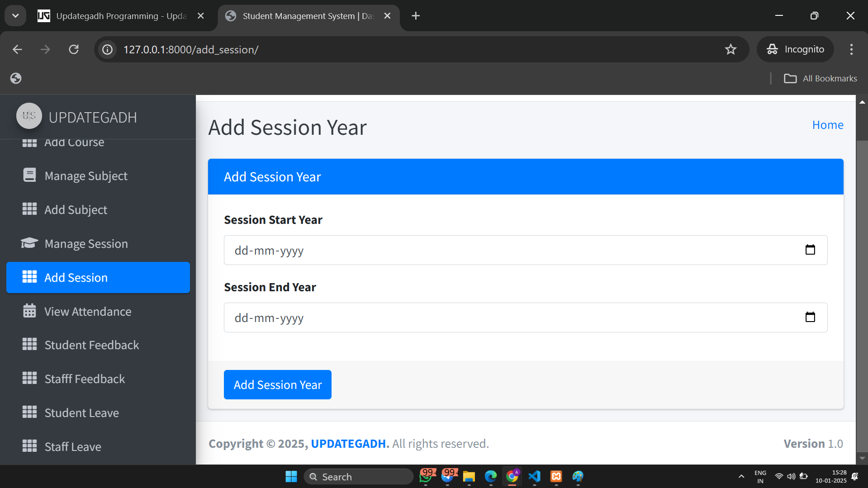Click the Add Subject grid icon
The image size is (868, 488).
click(29, 209)
